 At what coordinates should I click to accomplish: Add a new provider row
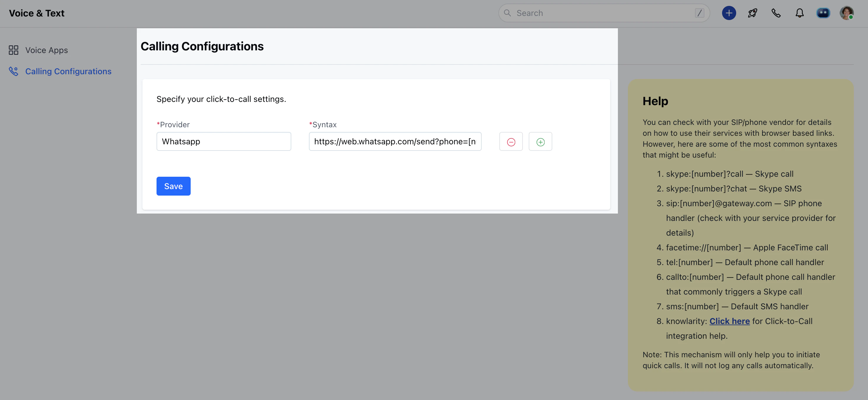(540, 142)
